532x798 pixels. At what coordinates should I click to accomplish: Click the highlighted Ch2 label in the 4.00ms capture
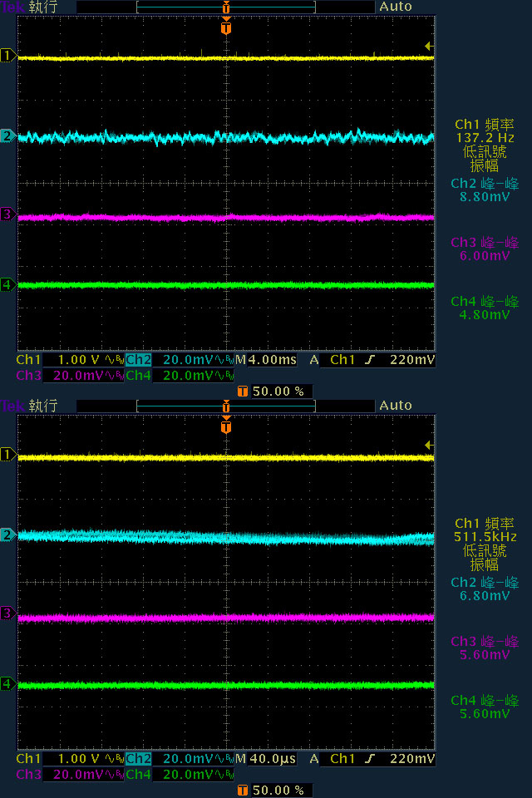click(x=139, y=360)
